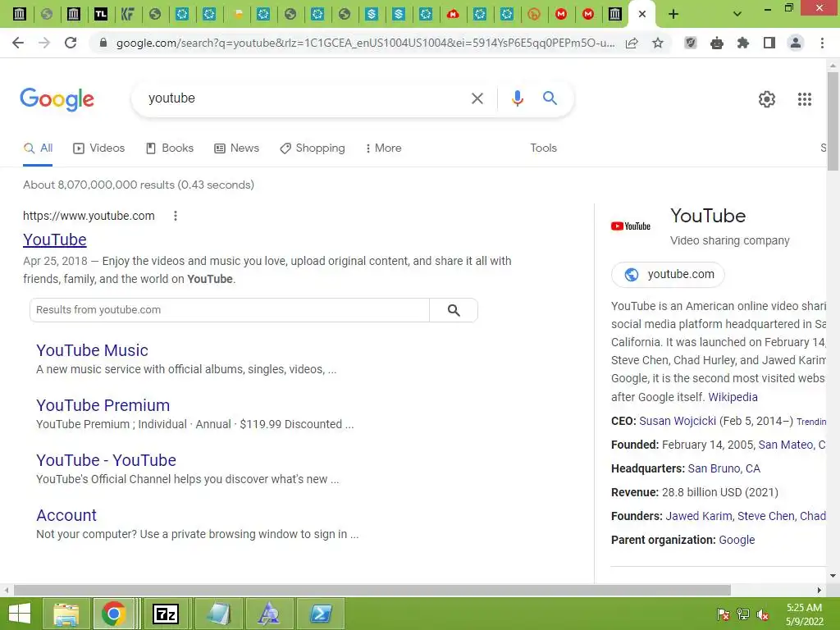This screenshot has width=840, height=630.
Task: Open the Wikipedia link in knowledge panel
Action: coord(733,397)
